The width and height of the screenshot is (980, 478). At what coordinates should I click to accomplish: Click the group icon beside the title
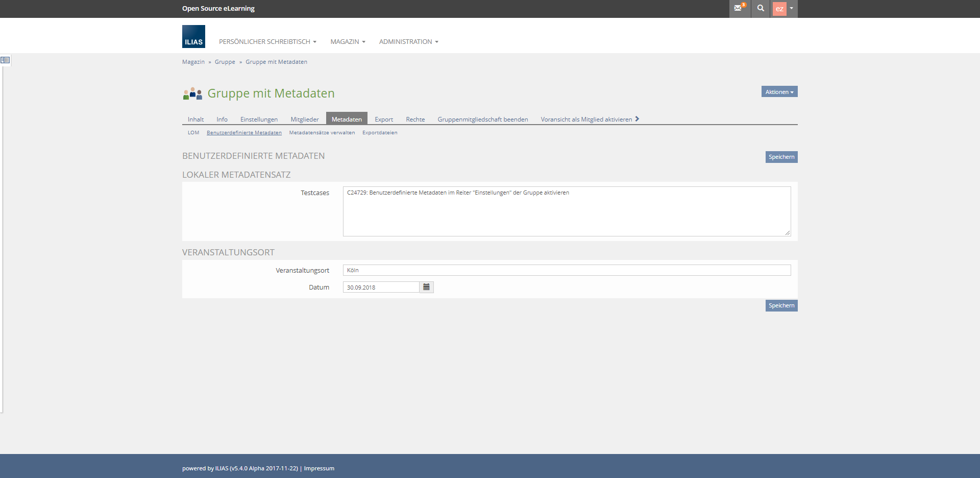pyautogui.click(x=192, y=93)
